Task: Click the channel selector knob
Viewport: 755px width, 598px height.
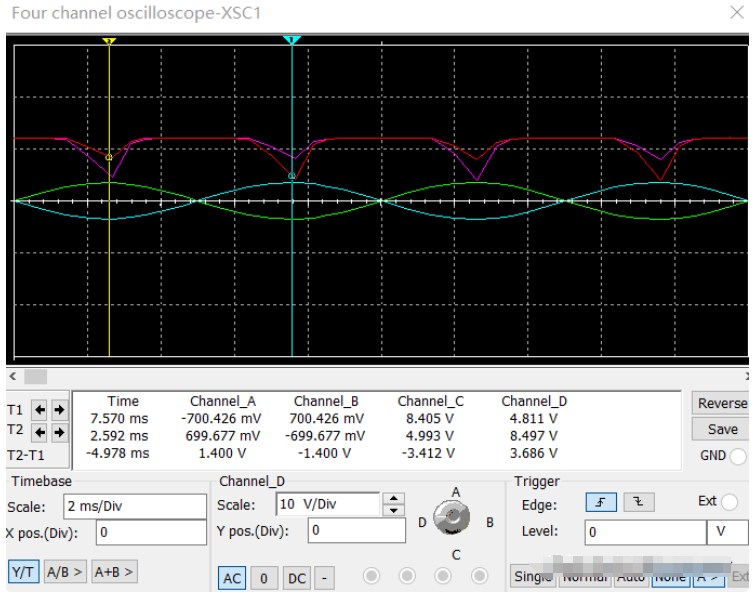Action: 453,519
